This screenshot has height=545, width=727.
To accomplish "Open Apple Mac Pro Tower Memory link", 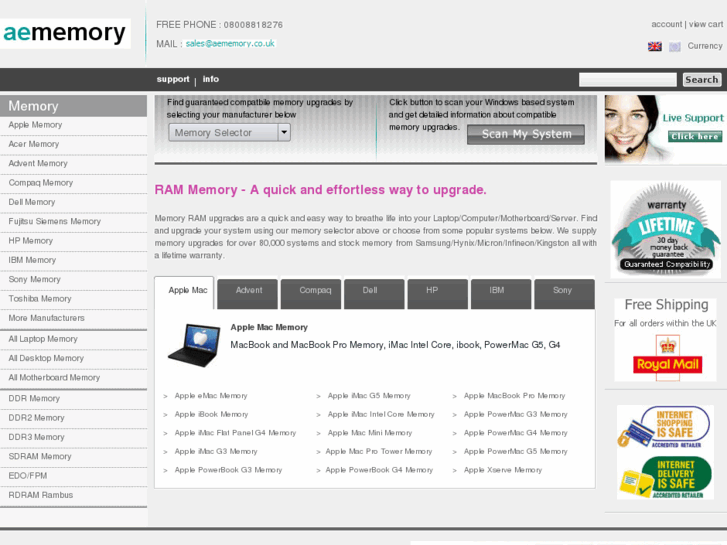I will (x=379, y=452).
